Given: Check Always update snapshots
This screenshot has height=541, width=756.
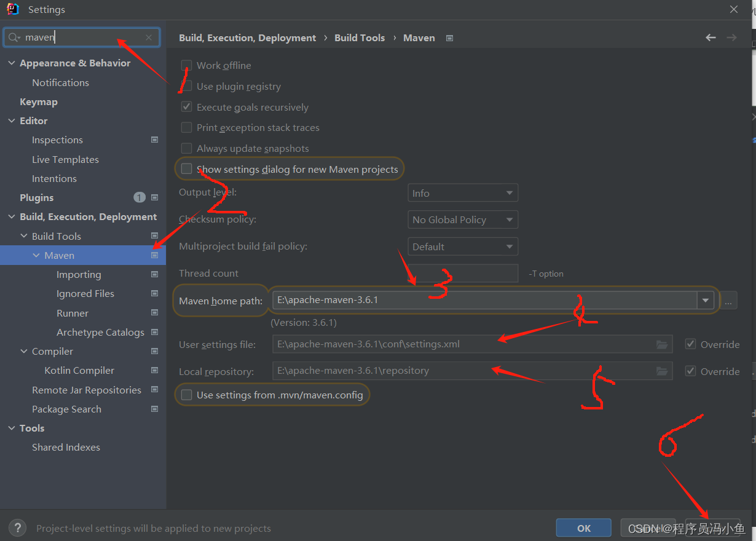Looking at the screenshot, I should (187, 148).
